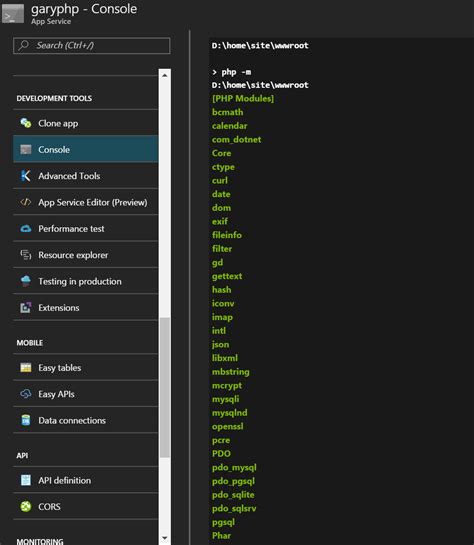Click the sidebar scrollbar thumb
The height and width of the screenshot is (545, 474).
[165, 388]
